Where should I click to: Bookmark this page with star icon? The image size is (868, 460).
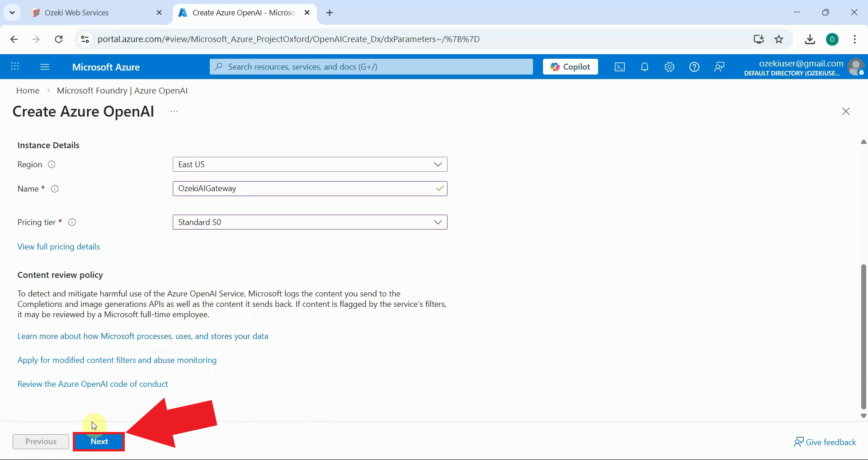coord(778,39)
